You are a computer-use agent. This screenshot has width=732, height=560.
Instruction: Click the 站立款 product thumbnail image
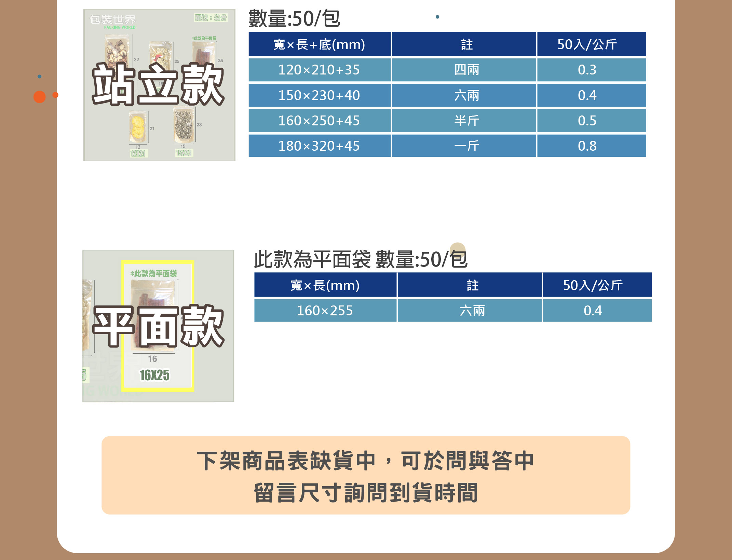(x=159, y=85)
